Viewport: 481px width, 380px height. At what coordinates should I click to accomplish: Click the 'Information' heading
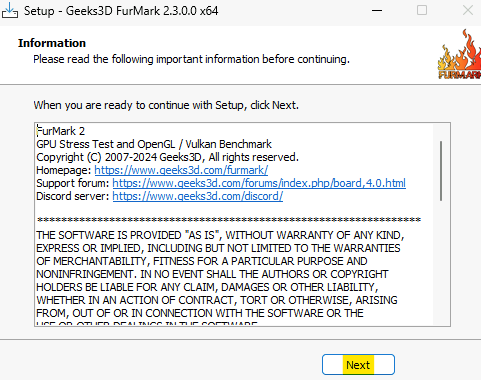click(52, 43)
